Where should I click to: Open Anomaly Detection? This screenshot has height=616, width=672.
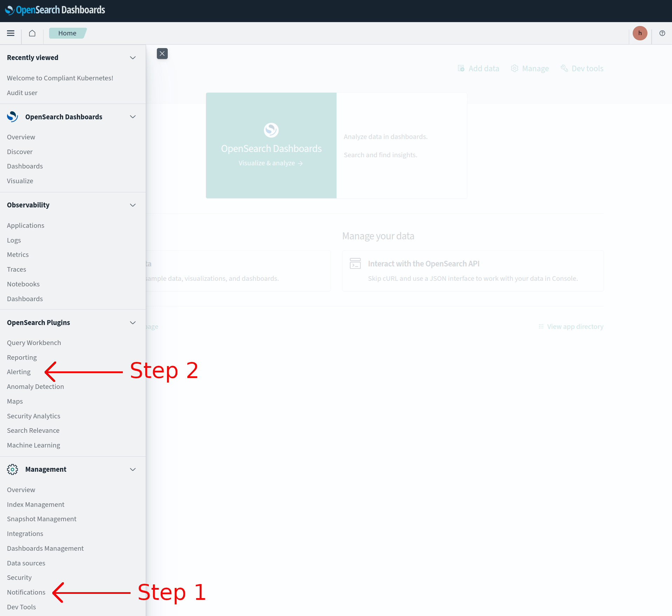[35, 386]
